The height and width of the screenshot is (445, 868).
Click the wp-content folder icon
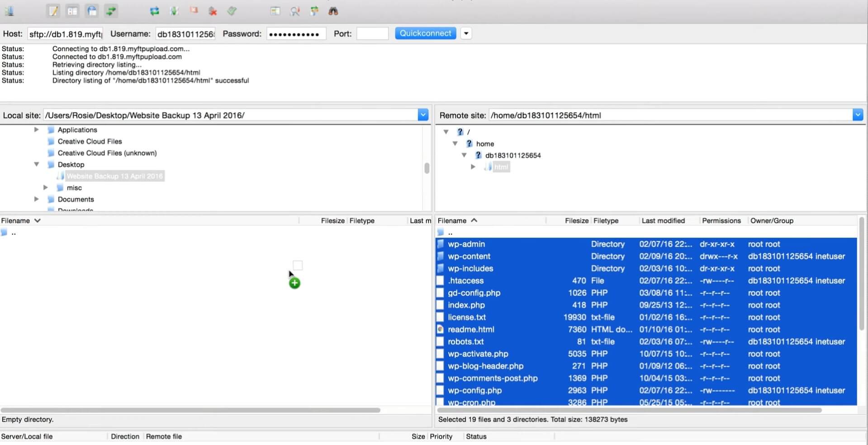pyautogui.click(x=441, y=256)
